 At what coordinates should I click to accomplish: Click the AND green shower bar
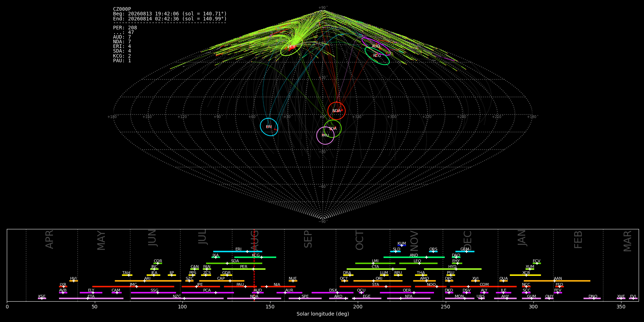(x=414, y=257)
